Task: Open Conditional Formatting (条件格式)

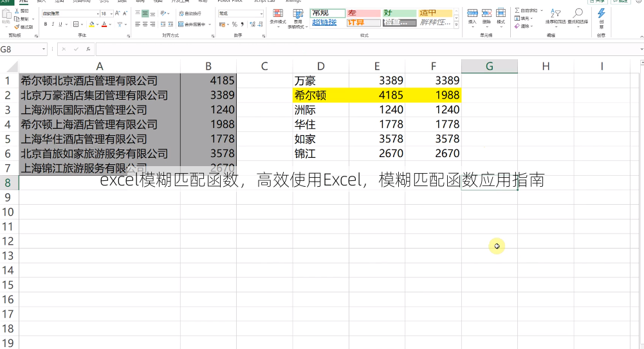Action: pyautogui.click(x=278, y=17)
